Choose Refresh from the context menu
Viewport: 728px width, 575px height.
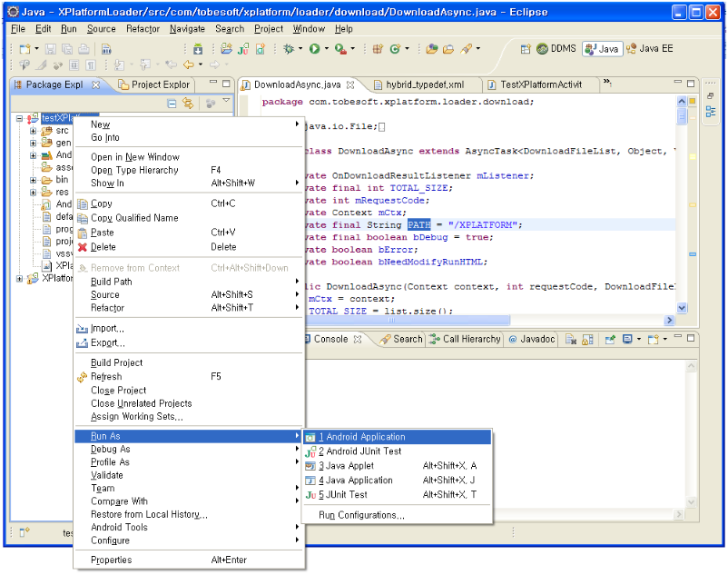click(x=106, y=376)
